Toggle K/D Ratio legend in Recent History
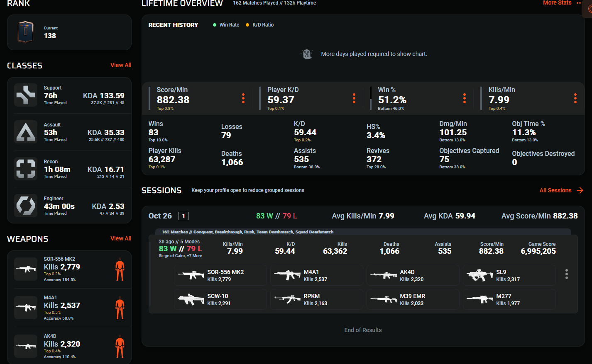The image size is (592, 364). (260, 25)
